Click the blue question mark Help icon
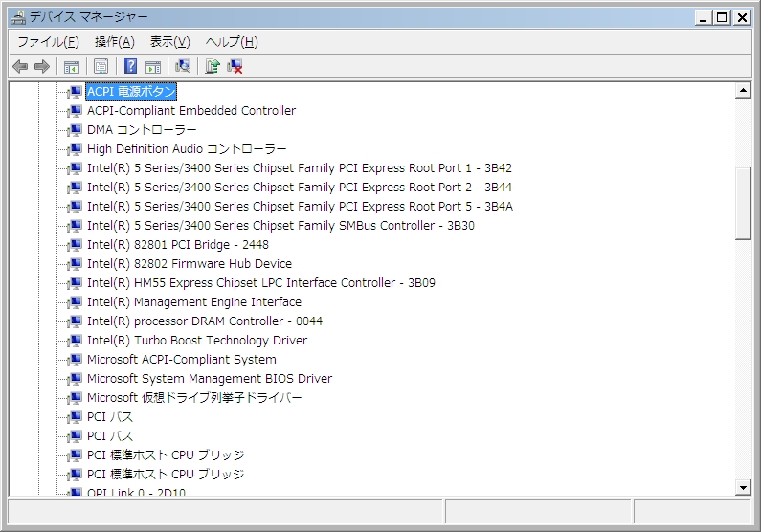761x532 pixels. point(130,66)
